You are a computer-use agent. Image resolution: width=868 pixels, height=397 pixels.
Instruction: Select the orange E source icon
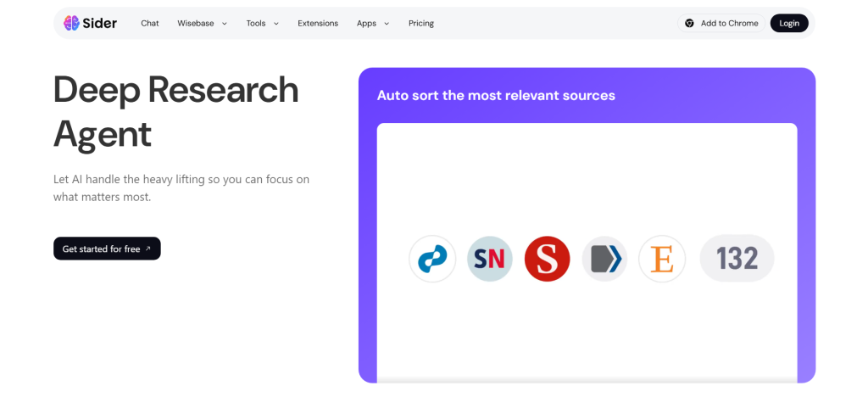click(662, 259)
